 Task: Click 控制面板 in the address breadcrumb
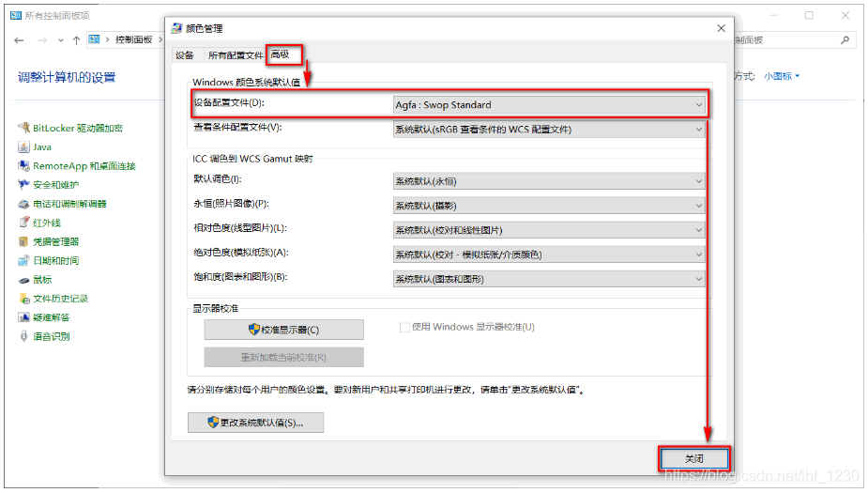click(x=133, y=39)
